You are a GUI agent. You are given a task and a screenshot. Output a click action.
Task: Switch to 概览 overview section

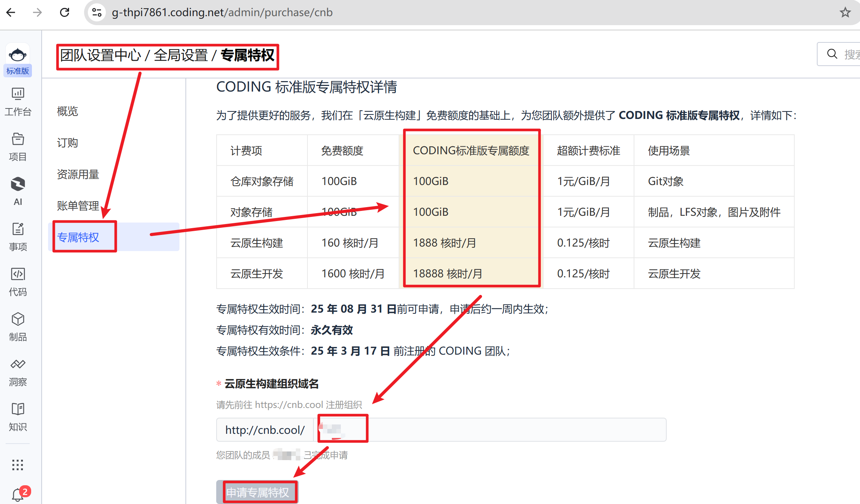tap(68, 111)
